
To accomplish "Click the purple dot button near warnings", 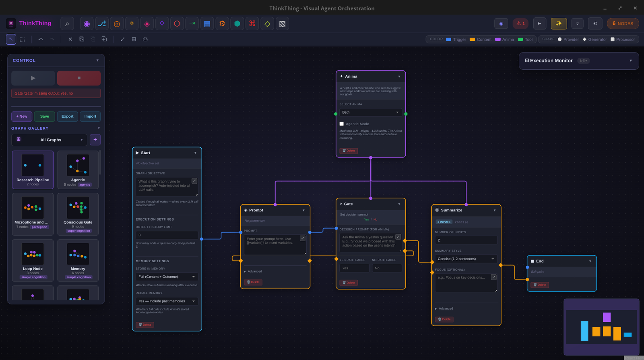I will tap(501, 23).
